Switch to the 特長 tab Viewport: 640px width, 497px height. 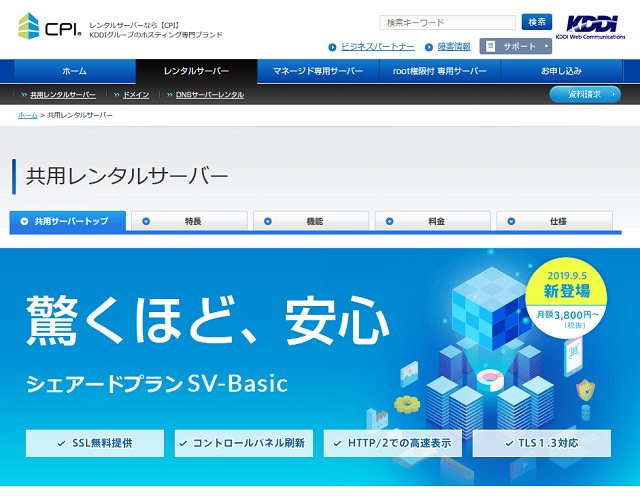[189, 221]
